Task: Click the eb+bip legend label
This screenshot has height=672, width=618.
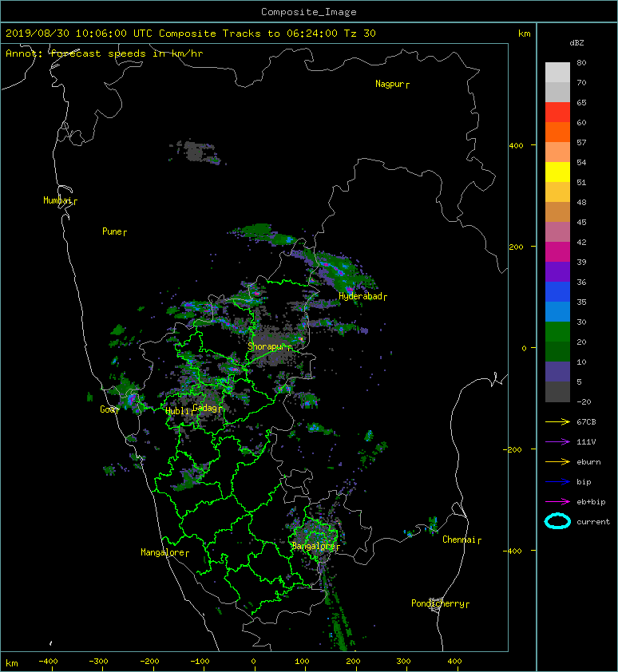Action: (x=591, y=502)
